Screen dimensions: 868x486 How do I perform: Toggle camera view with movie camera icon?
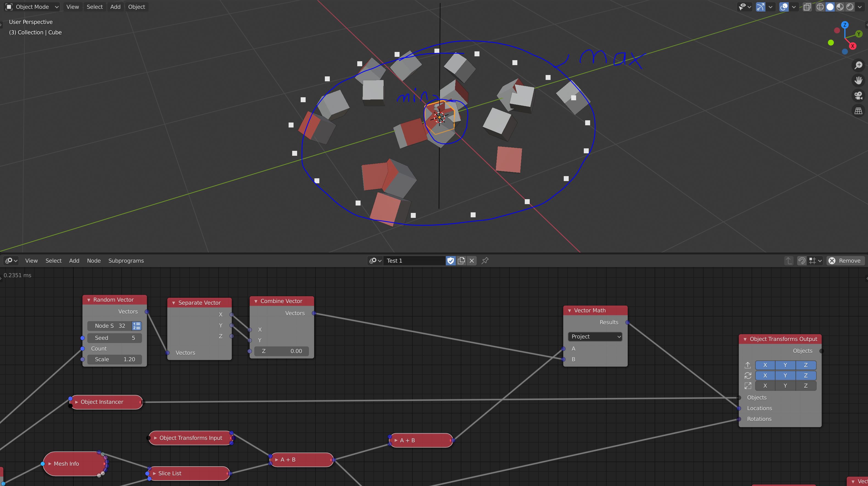[x=858, y=95]
